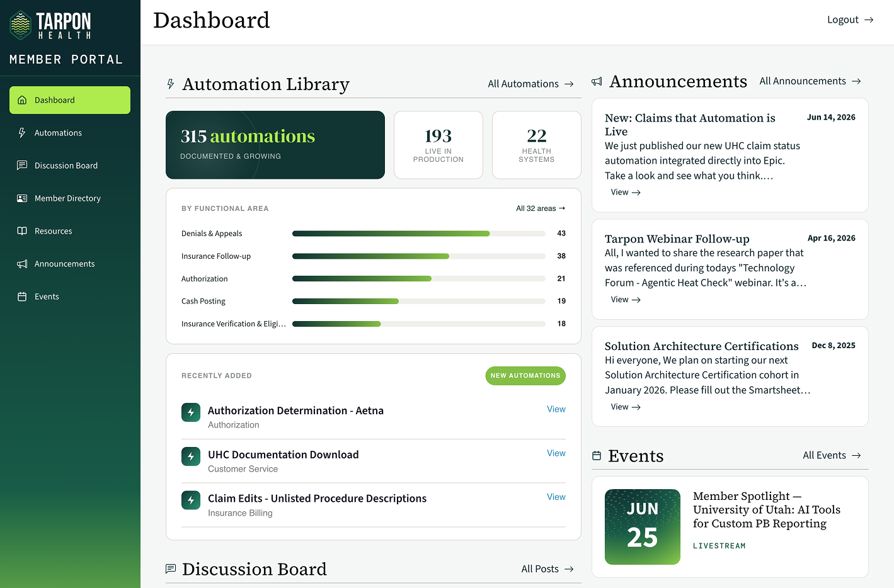Open the All Events link
This screenshot has height=588, width=894.
click(x=832, y=455)
